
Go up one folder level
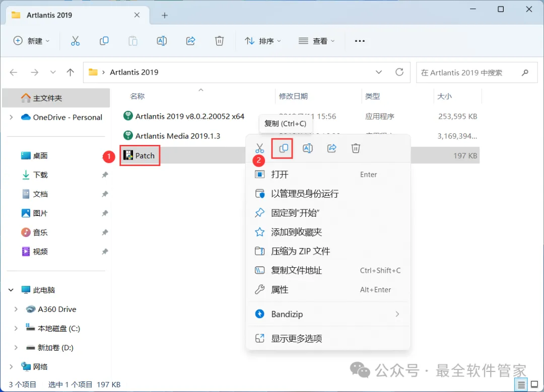click(71, 72)
